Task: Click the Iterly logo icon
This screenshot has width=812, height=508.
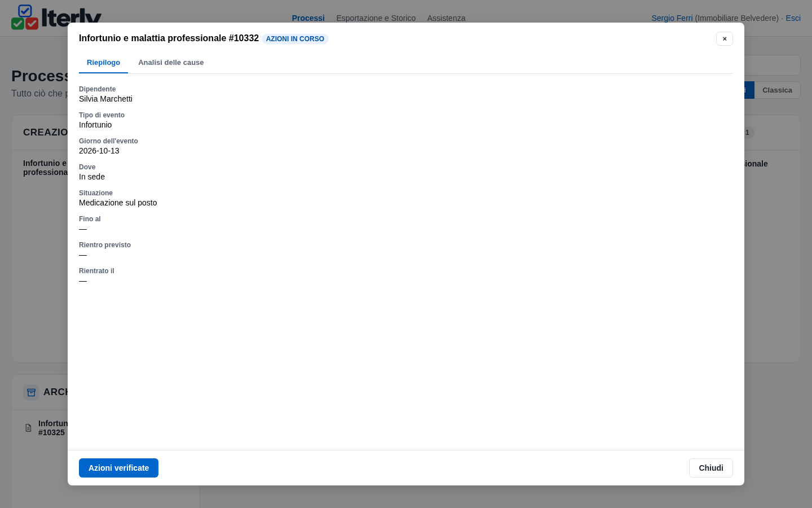Action: [x=25, y=17]
